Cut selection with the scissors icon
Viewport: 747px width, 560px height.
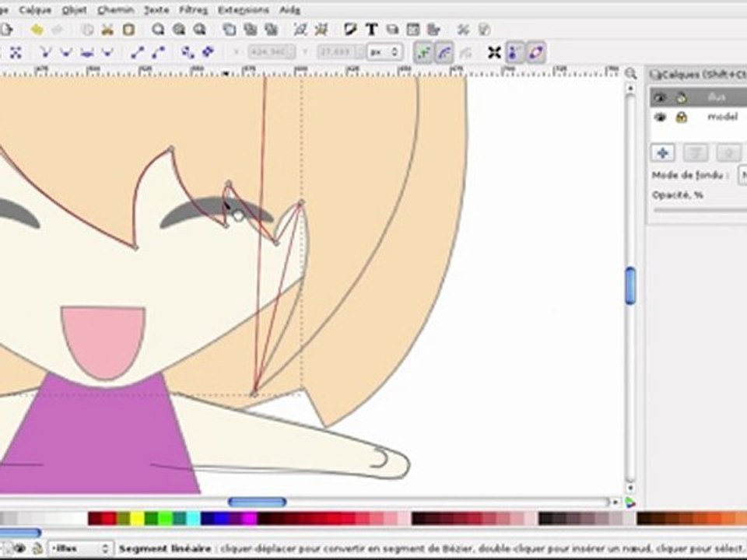point(107,30)
